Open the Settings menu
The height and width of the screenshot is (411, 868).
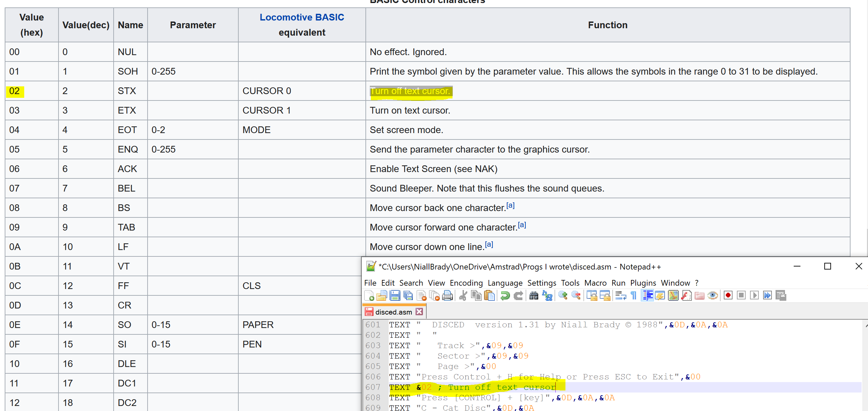point(542,283)
